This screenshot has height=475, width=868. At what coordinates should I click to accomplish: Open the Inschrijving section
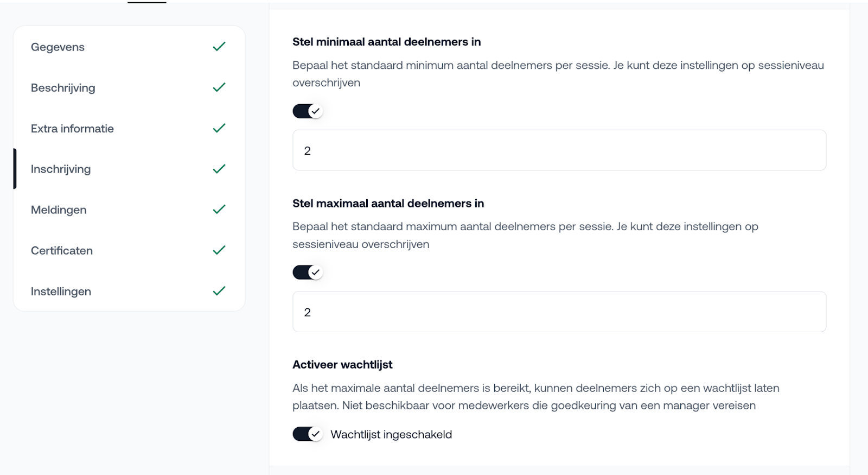click(x=61, y=169)
